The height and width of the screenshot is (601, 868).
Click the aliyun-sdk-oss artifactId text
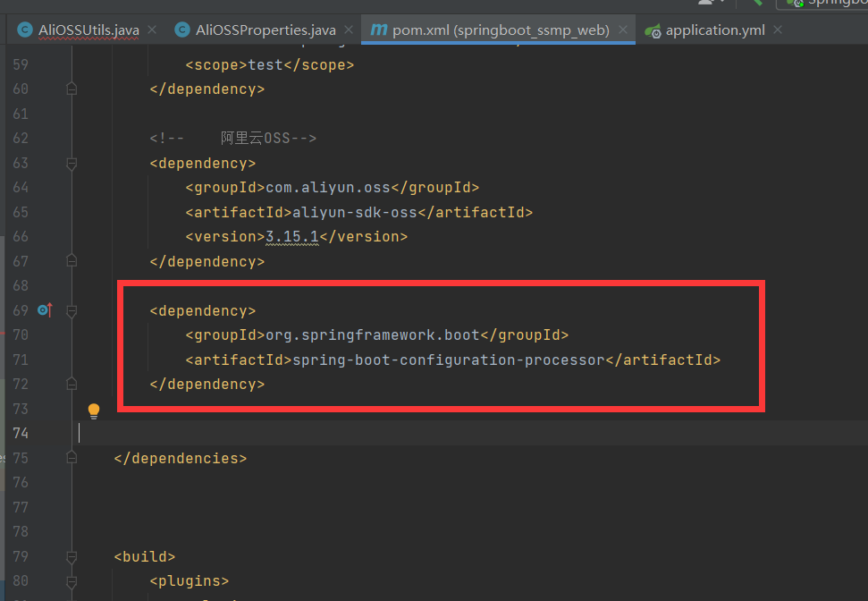coord(355,212)
